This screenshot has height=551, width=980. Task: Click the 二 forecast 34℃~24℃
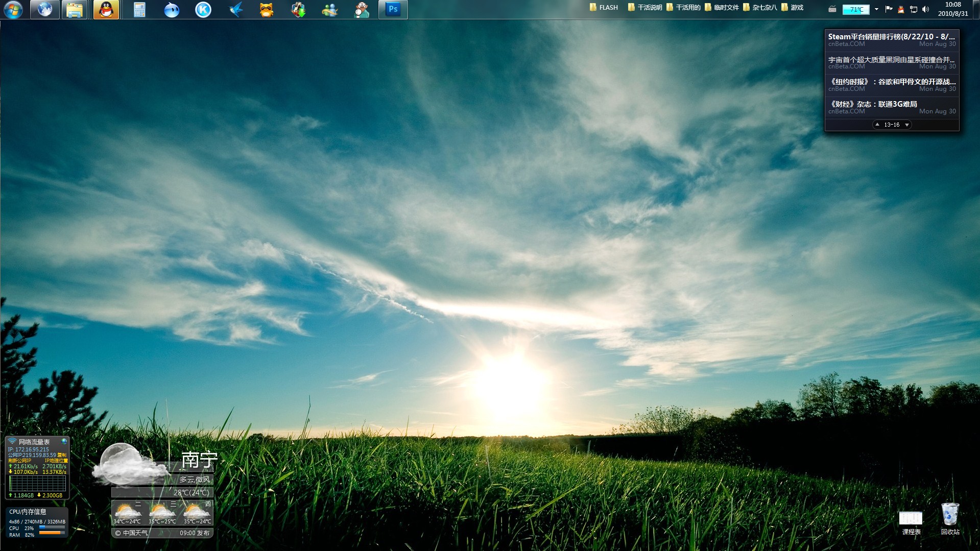point(127,513)
